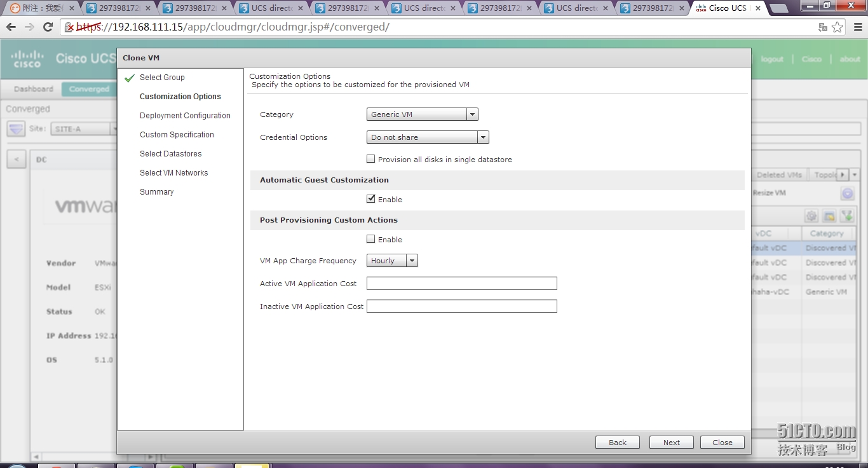Switch to the active Cisco UCS browser tab

tap(728, 8)
